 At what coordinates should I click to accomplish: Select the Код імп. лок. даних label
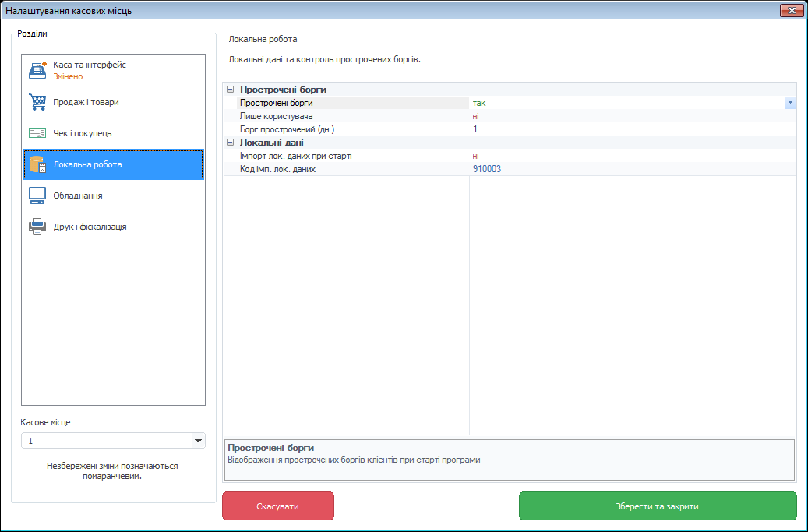[x=277, y=169]
